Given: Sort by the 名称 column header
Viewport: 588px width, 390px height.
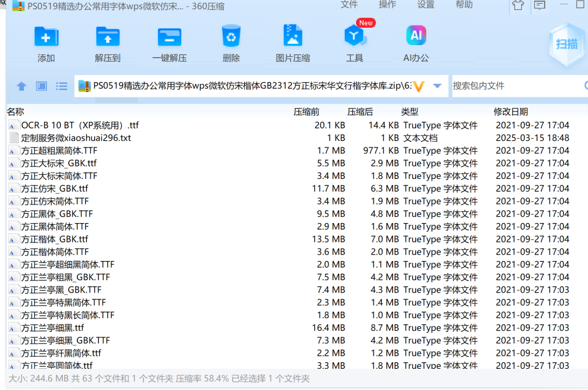Looking at the screenshot, I should (15, 112).
